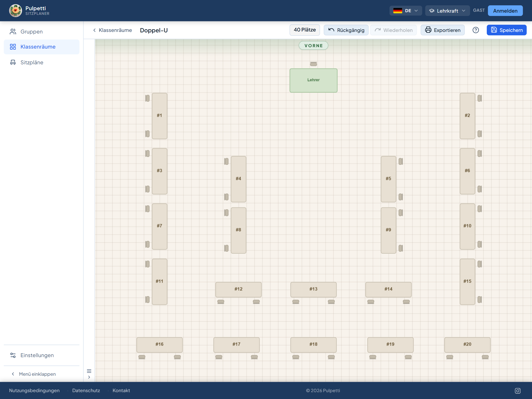Select right chair below desk #13

(331, 302)
